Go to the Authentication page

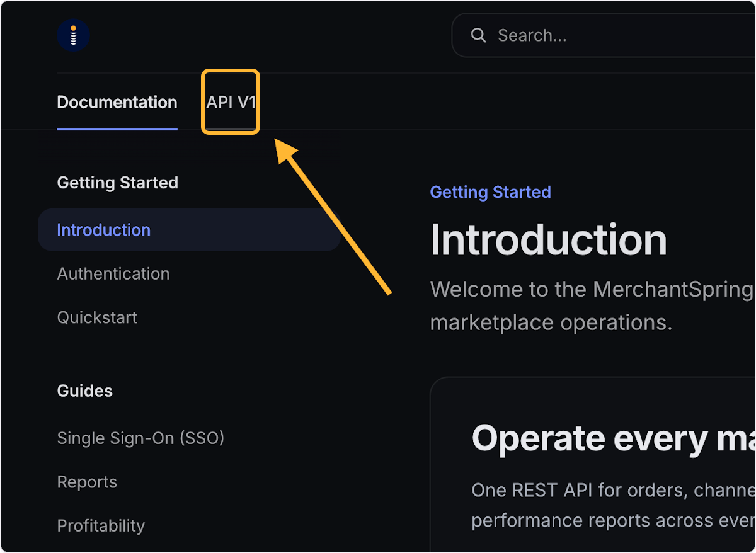pos(113,274)
